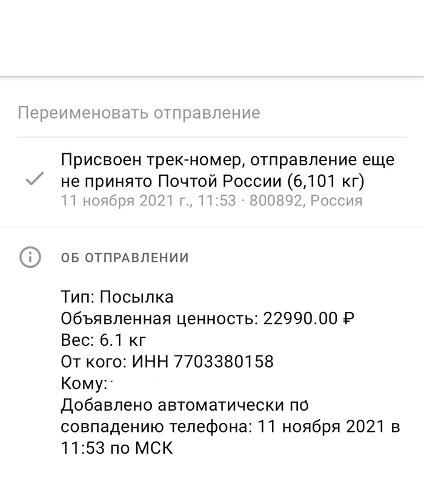This screenshot has height=504, width=424.
Task: Select the Тип: Посылка line
Action: pos(117,297)
